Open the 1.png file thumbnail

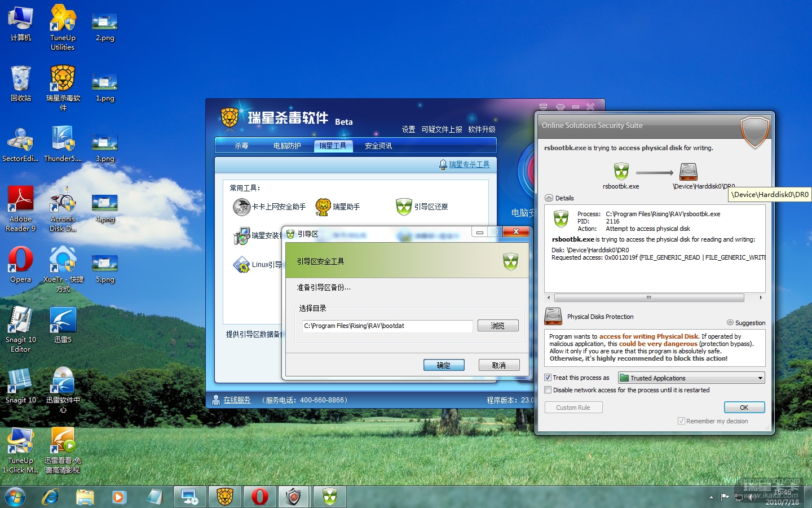105,87
